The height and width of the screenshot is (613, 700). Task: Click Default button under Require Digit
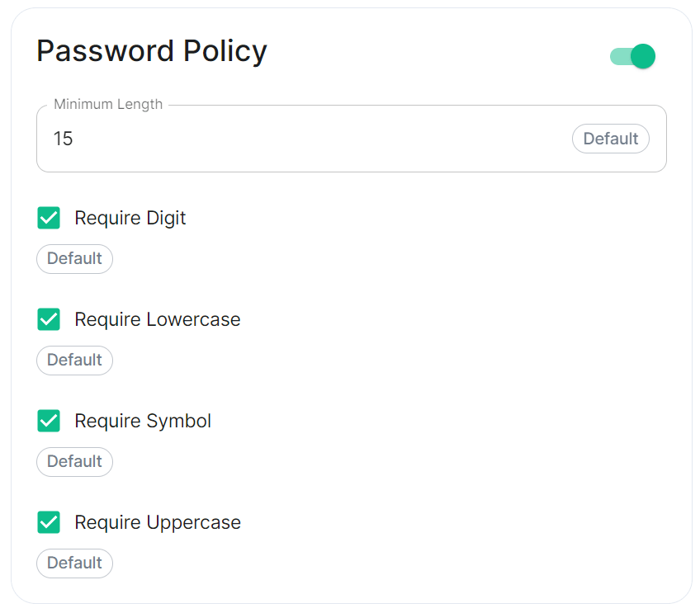[x=74, y=259]
